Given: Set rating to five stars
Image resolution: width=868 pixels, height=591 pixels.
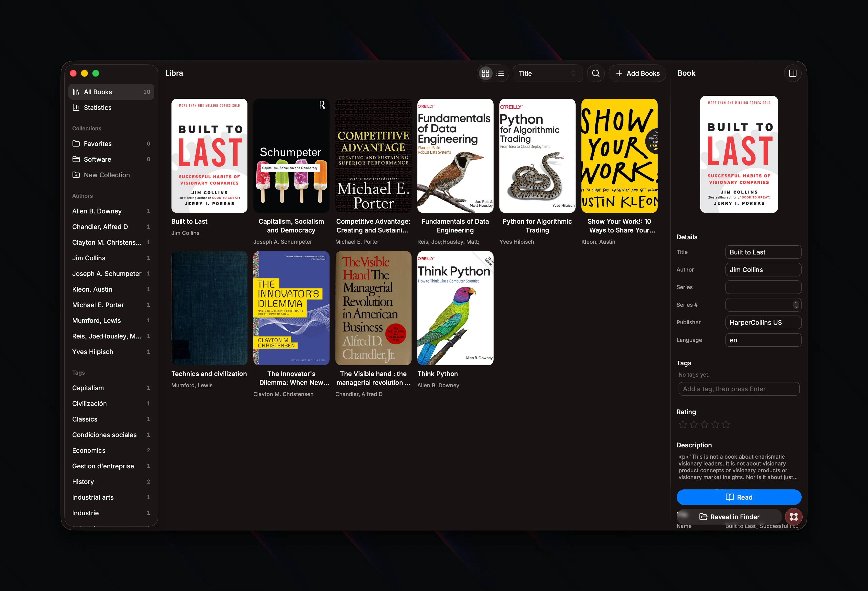Looking at the screenshot, I should coord(726,424).
